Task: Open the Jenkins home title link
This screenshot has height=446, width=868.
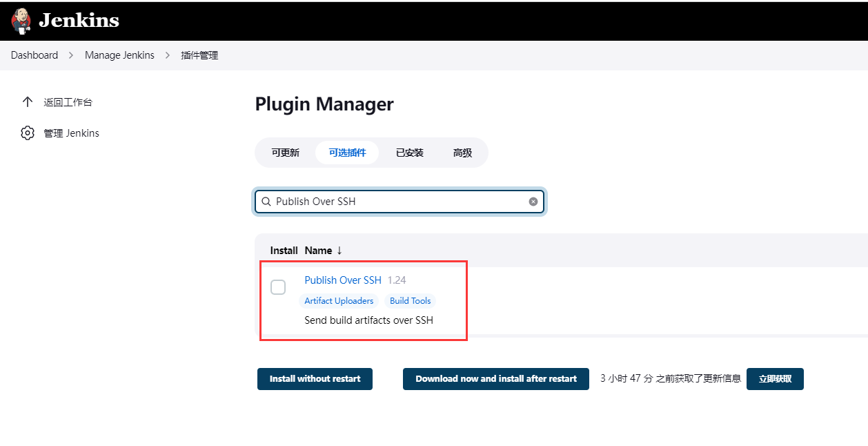Action: (79, 21)
